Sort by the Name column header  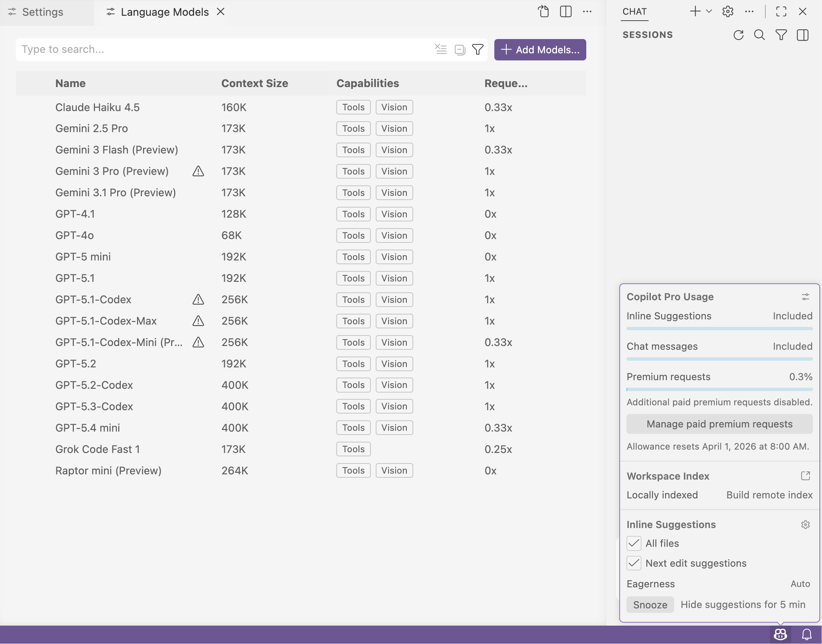pos(70,83)
